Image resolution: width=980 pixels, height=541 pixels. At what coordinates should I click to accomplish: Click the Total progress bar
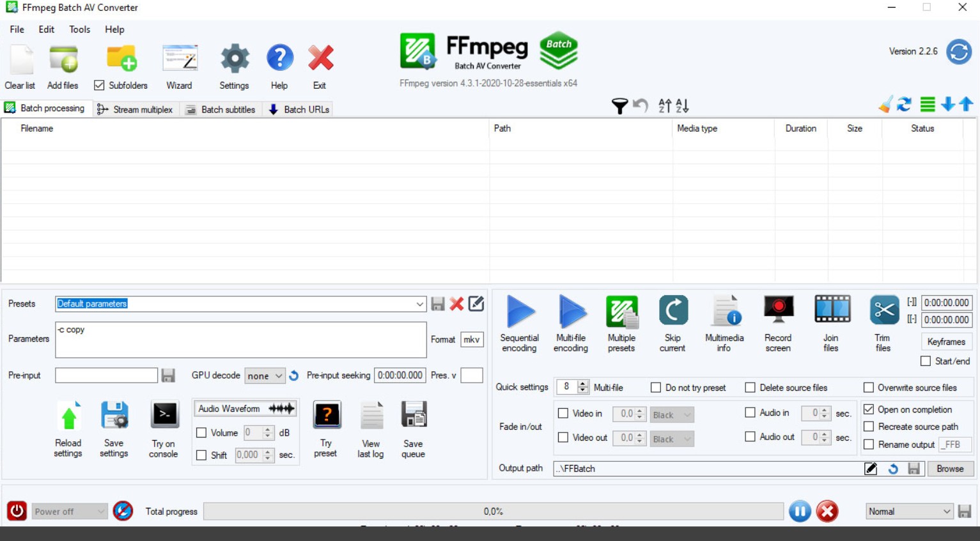(494, 512)
